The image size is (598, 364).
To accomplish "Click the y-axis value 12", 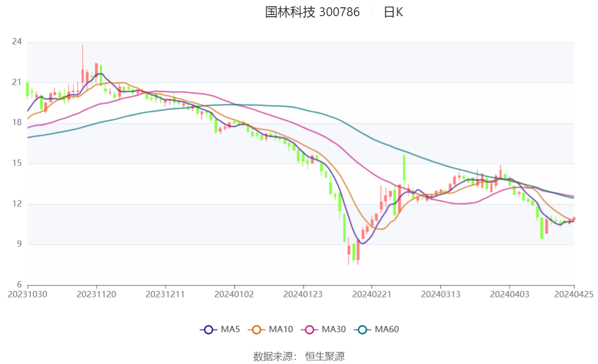I will pyautogui.click(x=17, y=204).
